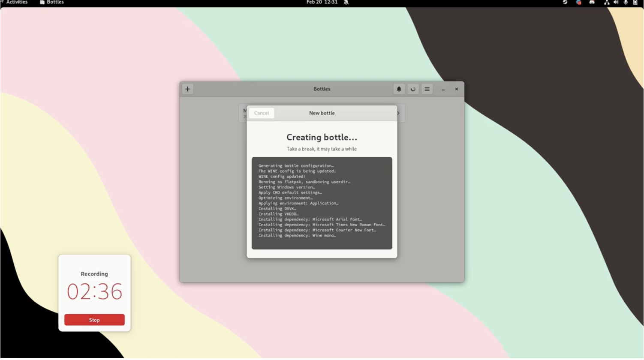Click the red-badged tray app icon
The width and height of the screenshot is (644, 360).
(578, 3)
